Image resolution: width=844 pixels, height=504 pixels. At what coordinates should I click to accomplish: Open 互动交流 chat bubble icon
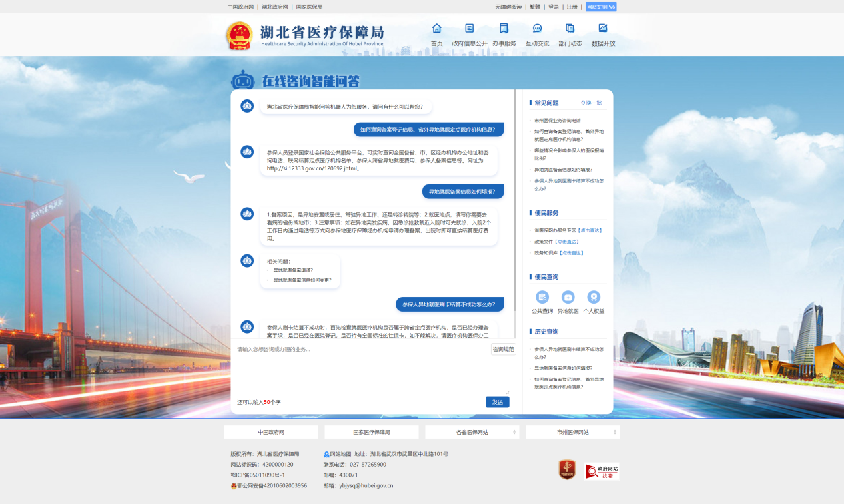click(x=537, y=29)
